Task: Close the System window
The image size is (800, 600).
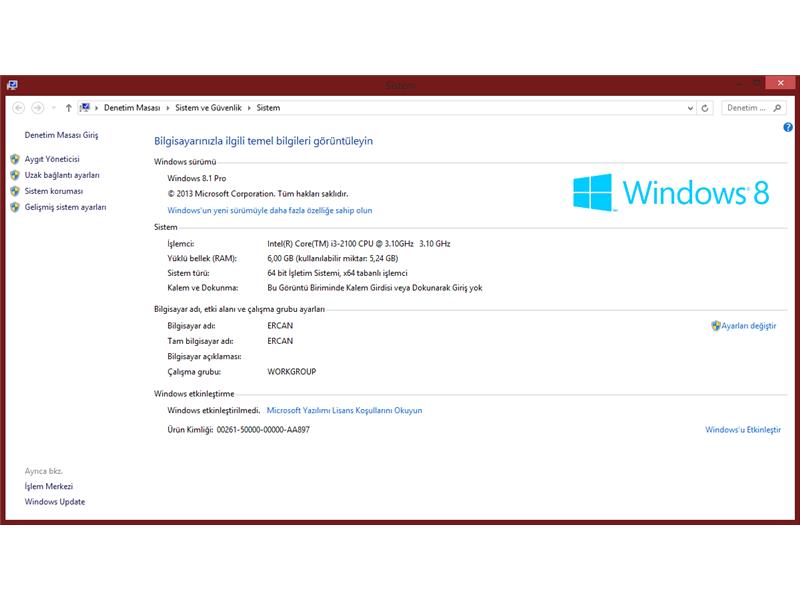Action: pos(780,83)
